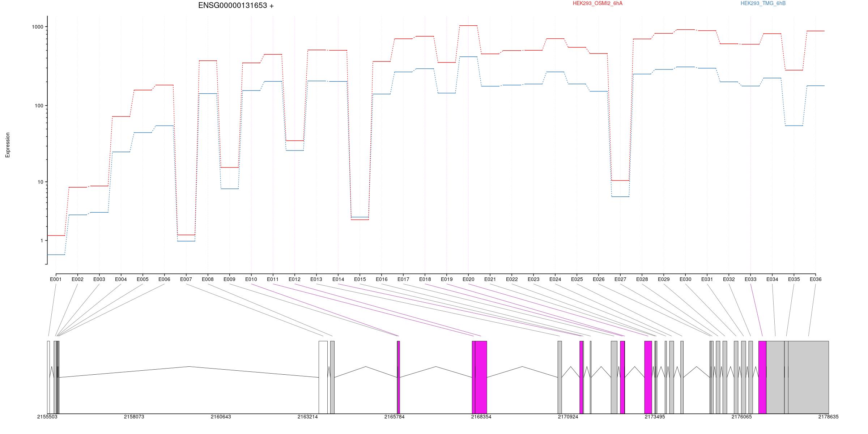Click exon label E035
Image resolution: width=868 pixels, height=434 pixels.
(794, 279)
